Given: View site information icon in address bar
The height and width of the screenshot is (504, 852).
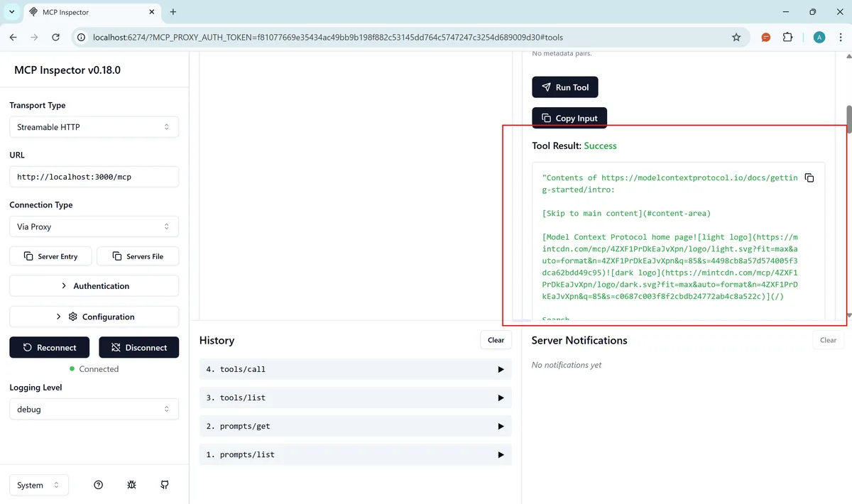Looking at the screenshot, I should pos(81,37).
